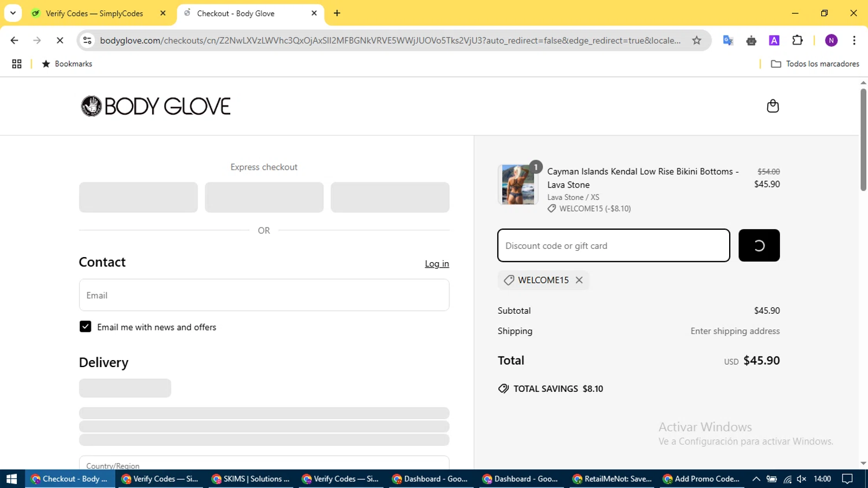Show hidden system tray icons

point(756,479)
